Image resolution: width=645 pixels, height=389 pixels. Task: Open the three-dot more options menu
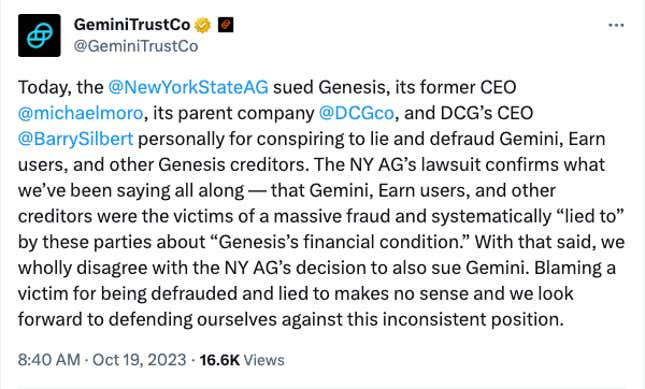(616, 25)
